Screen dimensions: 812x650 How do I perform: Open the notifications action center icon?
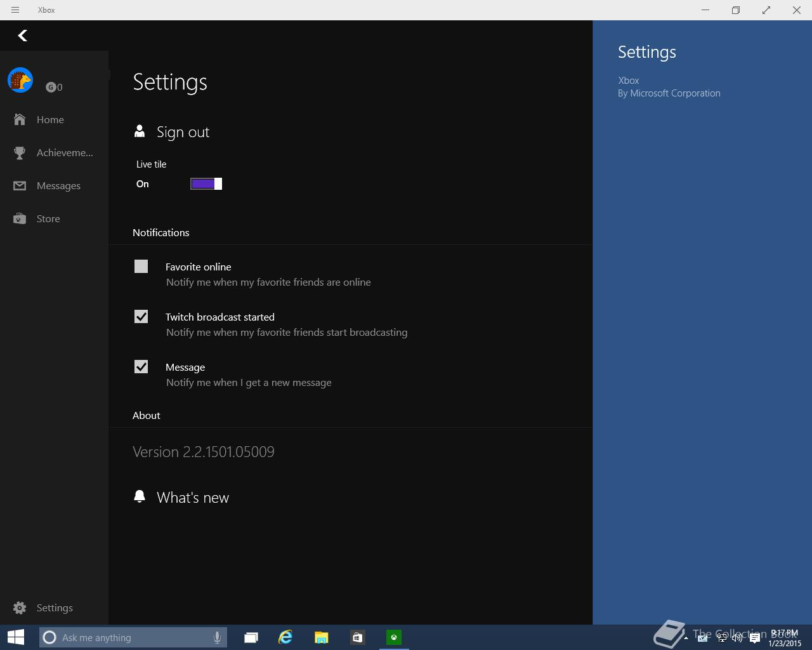(x=755, y=638)
